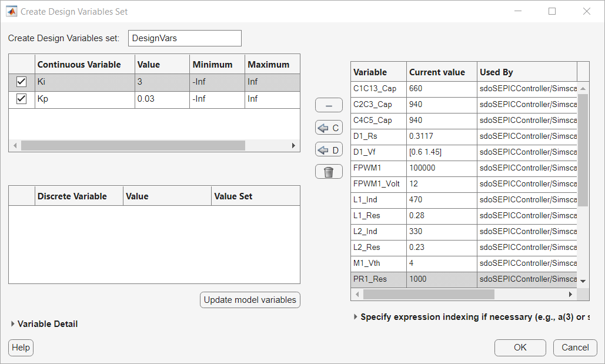The height and width of the screenshot is (364, 605).
Task: Uncheck the Ki variable checkbox
Action: (x=22, y=82)
